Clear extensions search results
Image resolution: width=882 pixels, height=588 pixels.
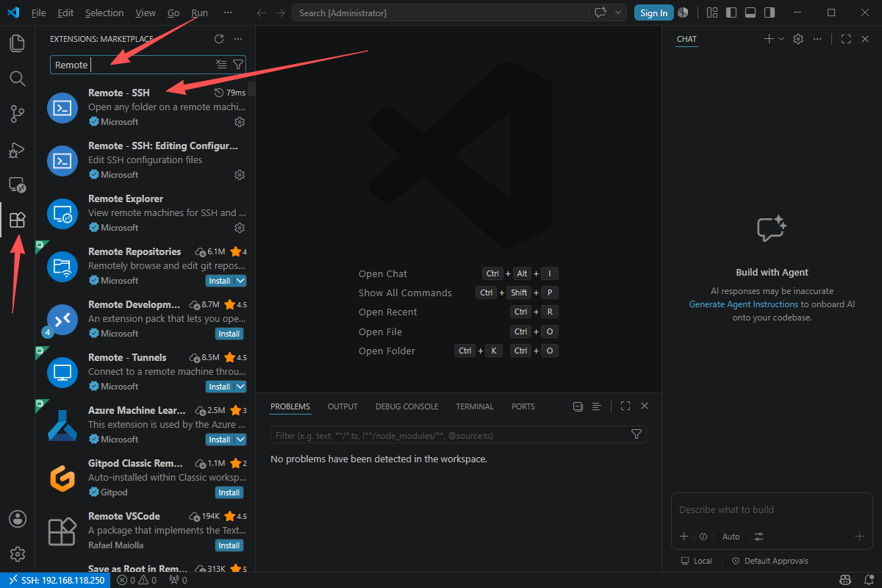(221, 65)
